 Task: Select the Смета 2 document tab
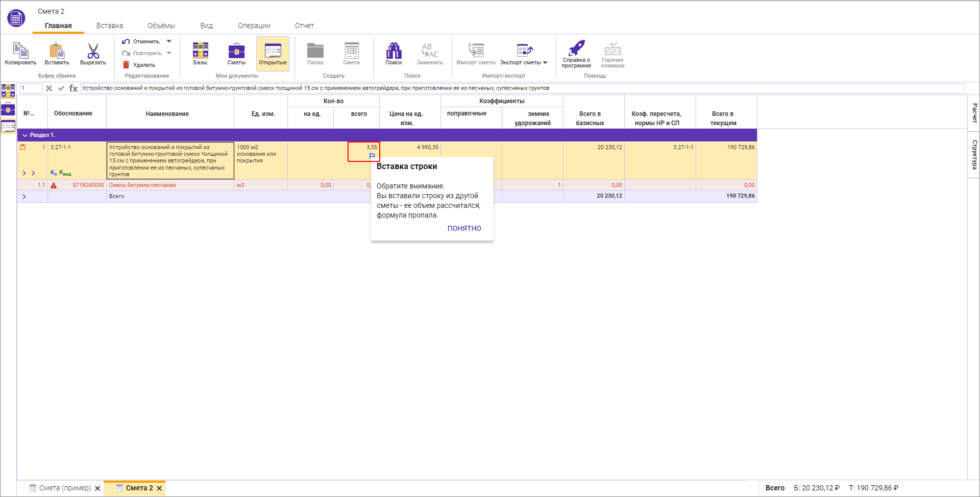pos(134,488)
